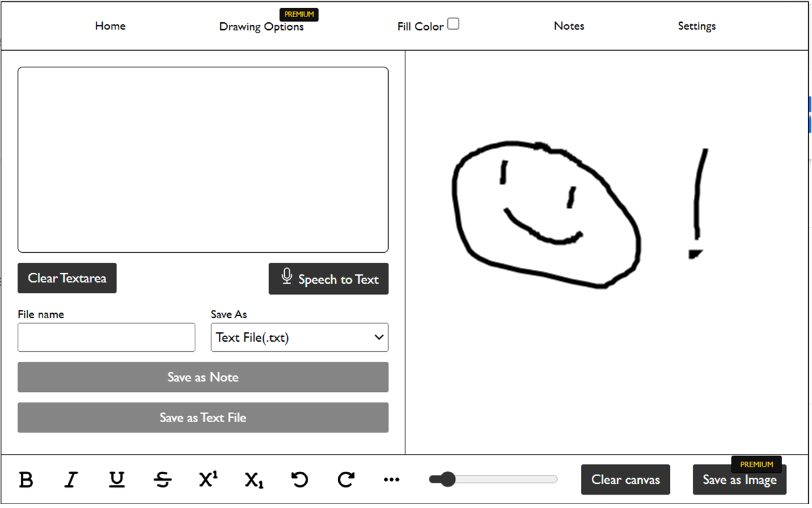The width and height of the screenshot is (812, 508).
Task: Undo the last drawing action
Action: tap(299, 480)
